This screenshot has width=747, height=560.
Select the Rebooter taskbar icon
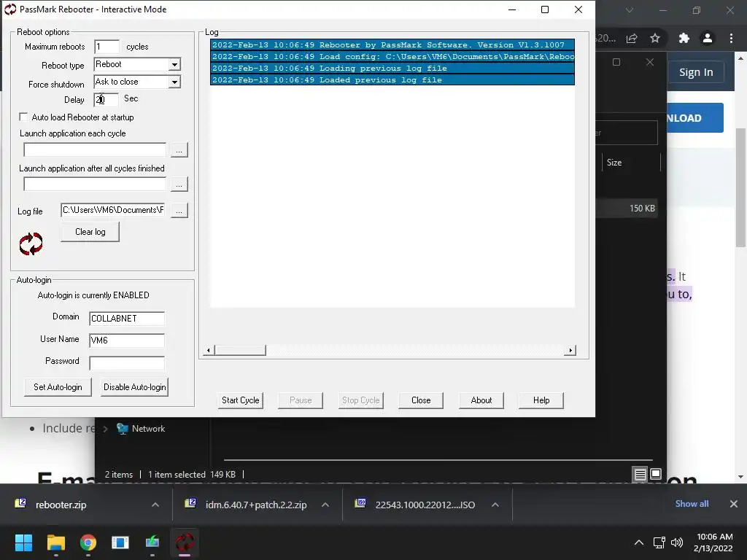click(185, 542)
